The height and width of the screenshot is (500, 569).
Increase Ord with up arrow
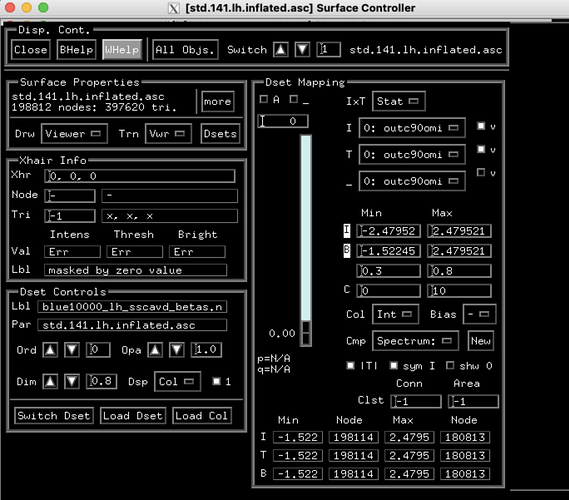coord(50,350)
